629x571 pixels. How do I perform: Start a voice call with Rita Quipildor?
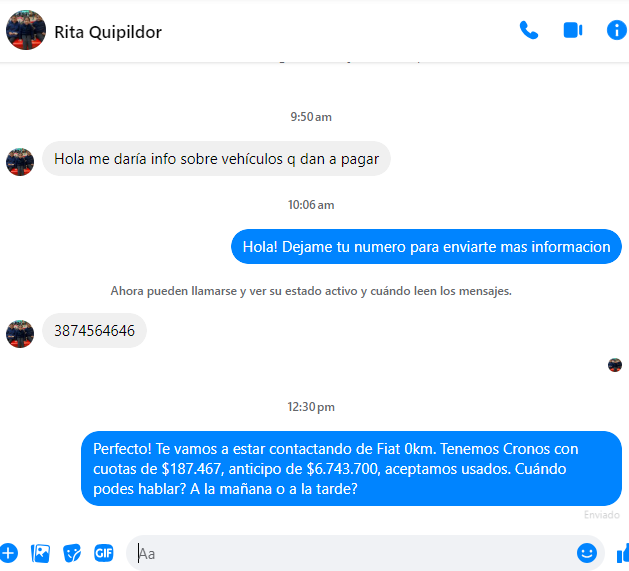coord(528,30)
